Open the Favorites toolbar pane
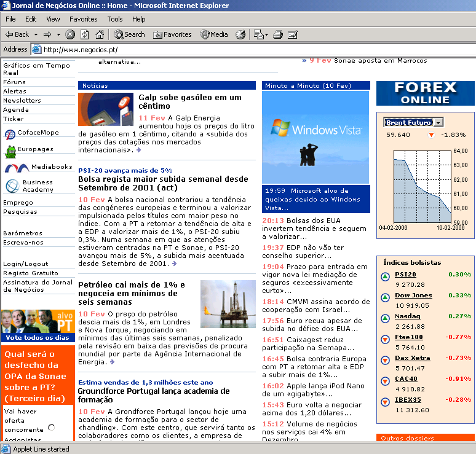476x454 pixels. point(172,34)
